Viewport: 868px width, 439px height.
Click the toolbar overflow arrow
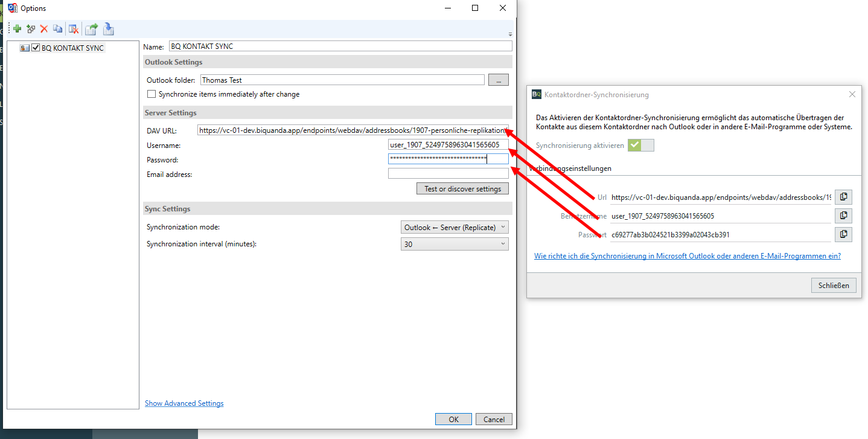510,34
